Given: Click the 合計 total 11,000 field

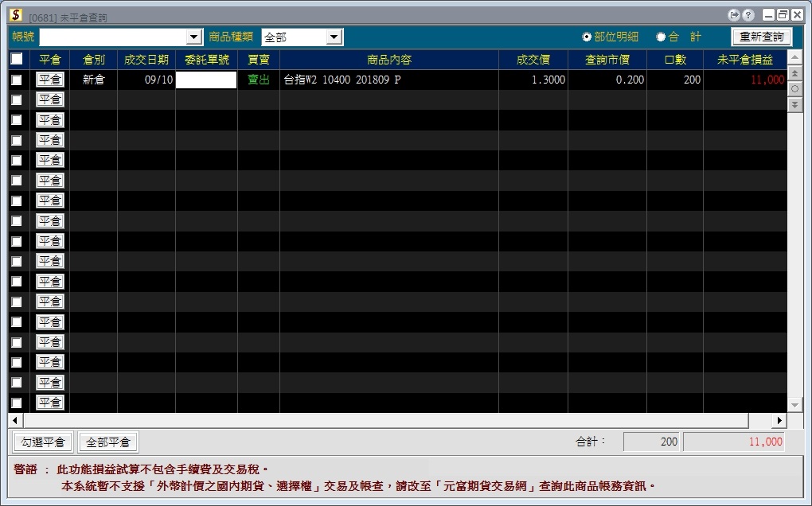Looking at the screenshot, I should pos(734,442).
